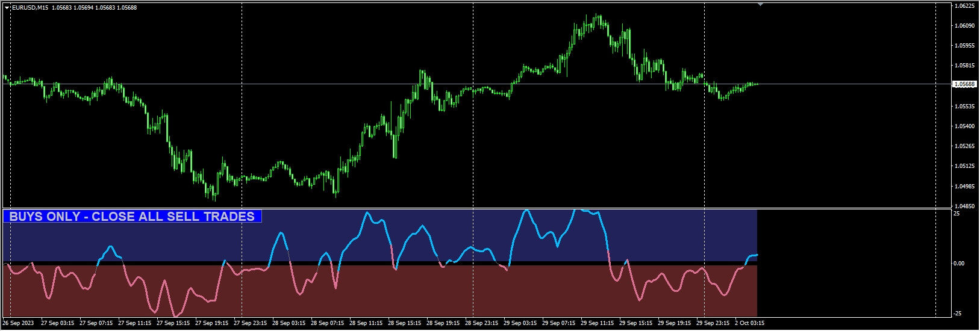Click time label 2 Oct 03:15
The image size is (980, 331).
point(750,323)
